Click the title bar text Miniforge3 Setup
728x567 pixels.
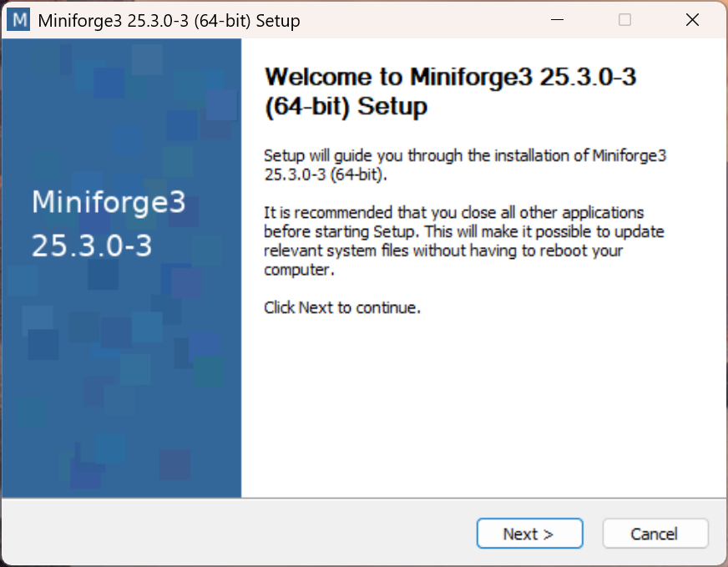coord(169,21)
